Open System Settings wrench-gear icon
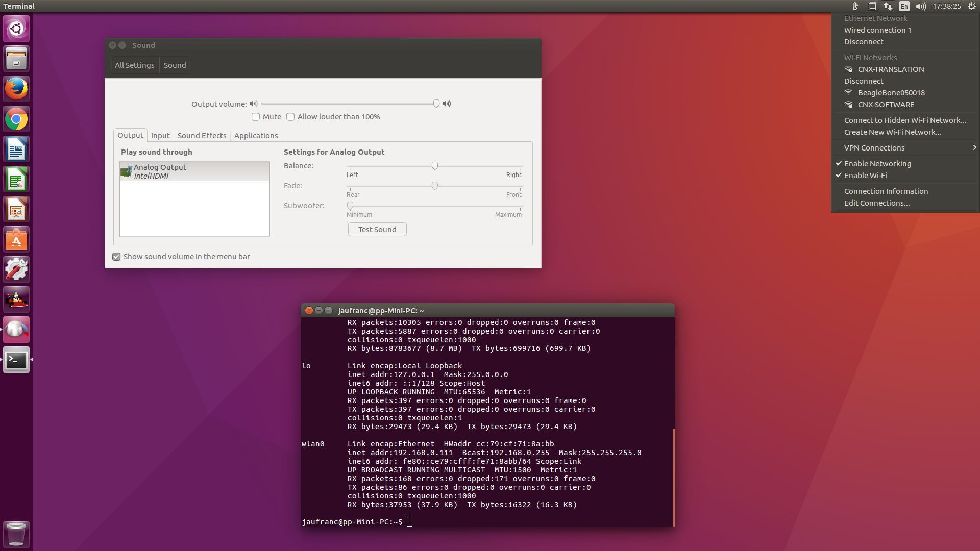The width and height of the screenshot is (980, 551). point(16,270)
